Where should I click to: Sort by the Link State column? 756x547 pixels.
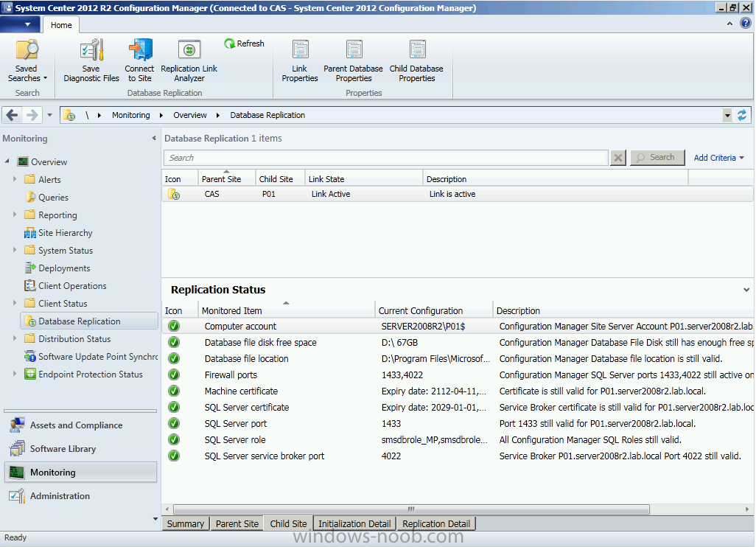pyautogui.click(x=364, y=179)
